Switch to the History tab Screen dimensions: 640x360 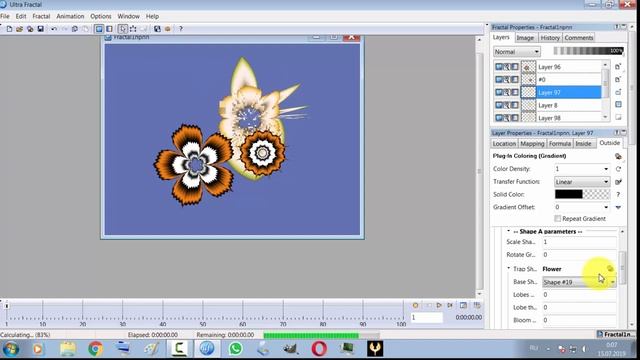click(550, 38)
